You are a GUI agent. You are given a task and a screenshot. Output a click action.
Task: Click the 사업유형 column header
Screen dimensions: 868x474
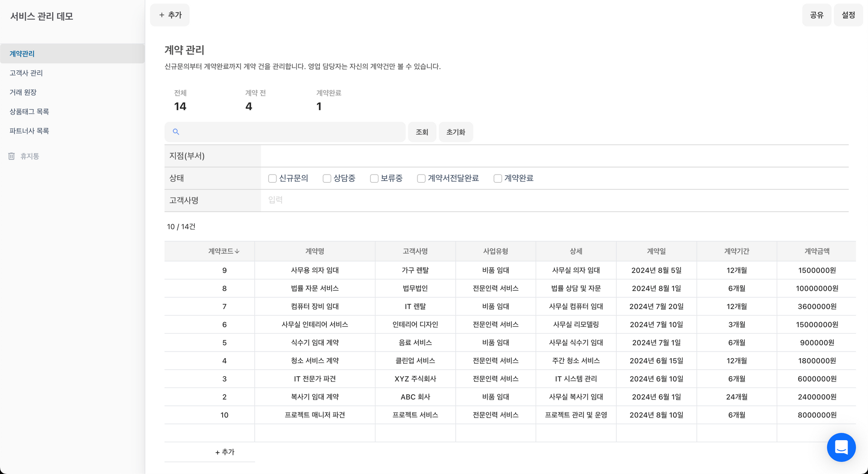tap(496, 251)
